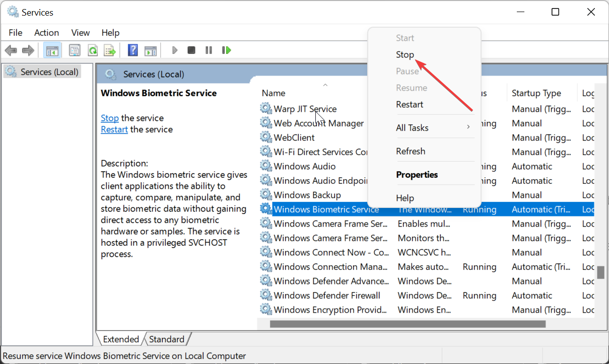Click the WCNCSVC description cell
The width and height of the screenshot is (609, 364).
pyautogui.click(x=424, y=252)
